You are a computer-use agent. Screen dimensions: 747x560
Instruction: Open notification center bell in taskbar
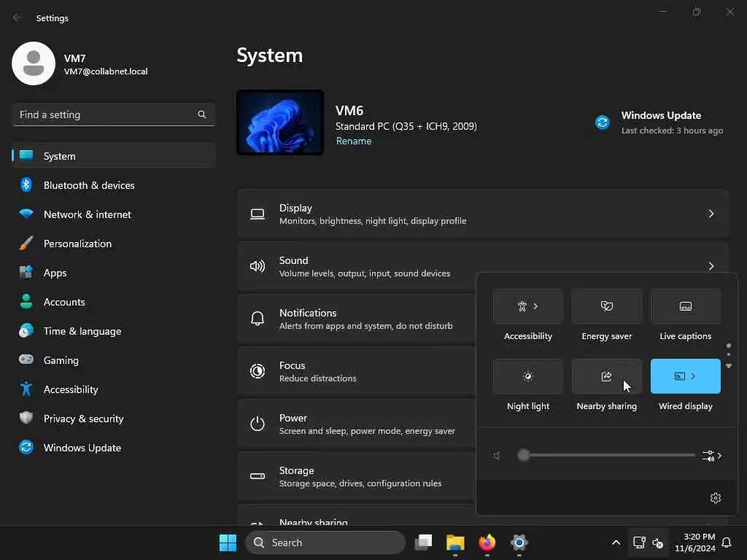[727, 542]
